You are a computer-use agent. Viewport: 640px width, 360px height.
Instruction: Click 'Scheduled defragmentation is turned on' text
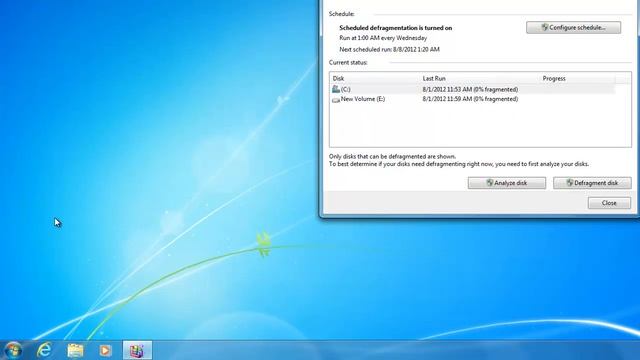(396, 28)
